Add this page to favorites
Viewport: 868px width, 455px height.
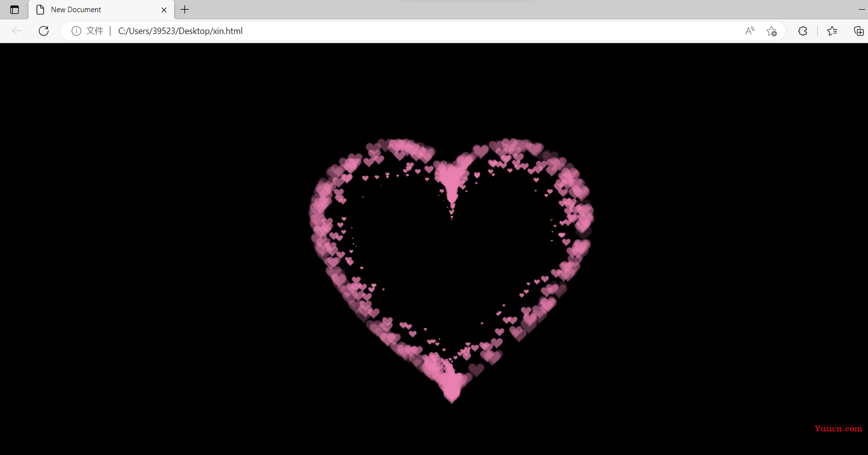771,31
